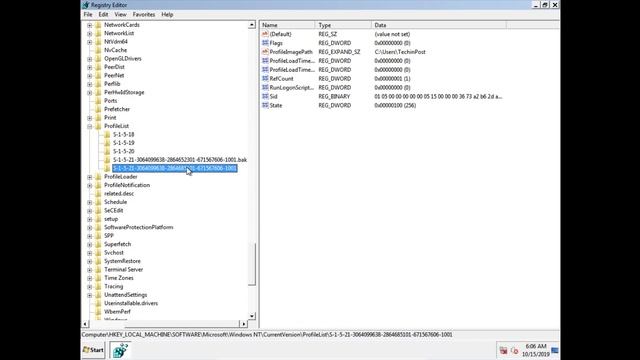The image size is (640, 360).
Task: Sort by the Type column header
Action: tap(343, 25)
